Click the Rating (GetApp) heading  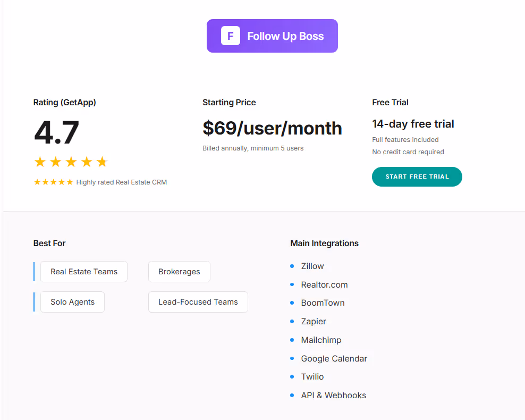(x=65, y=103)
